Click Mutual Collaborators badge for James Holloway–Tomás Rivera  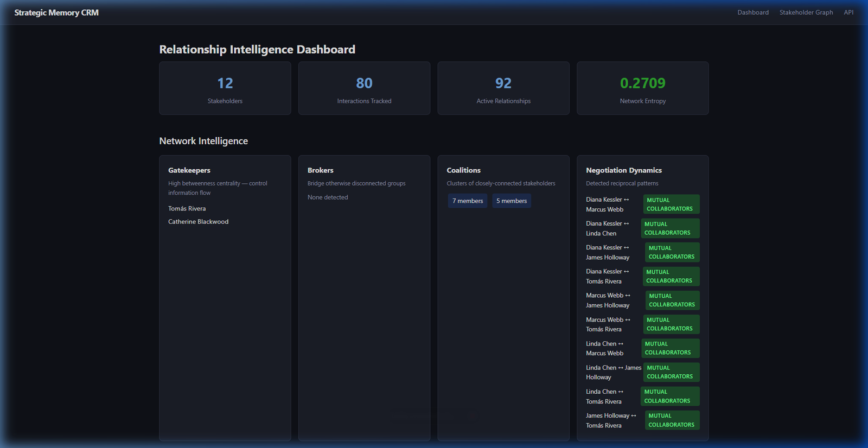coord(672,420)
